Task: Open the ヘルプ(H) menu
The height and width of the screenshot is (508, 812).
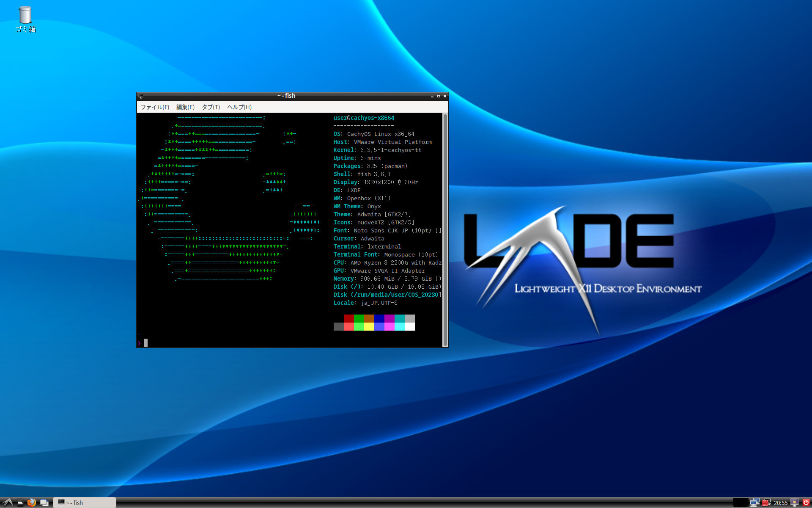Action: 239,107
